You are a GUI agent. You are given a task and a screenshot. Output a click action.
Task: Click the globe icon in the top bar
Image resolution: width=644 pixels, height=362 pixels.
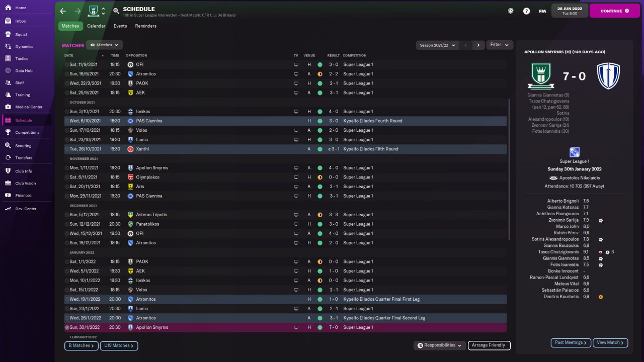[x=510, y=11]
